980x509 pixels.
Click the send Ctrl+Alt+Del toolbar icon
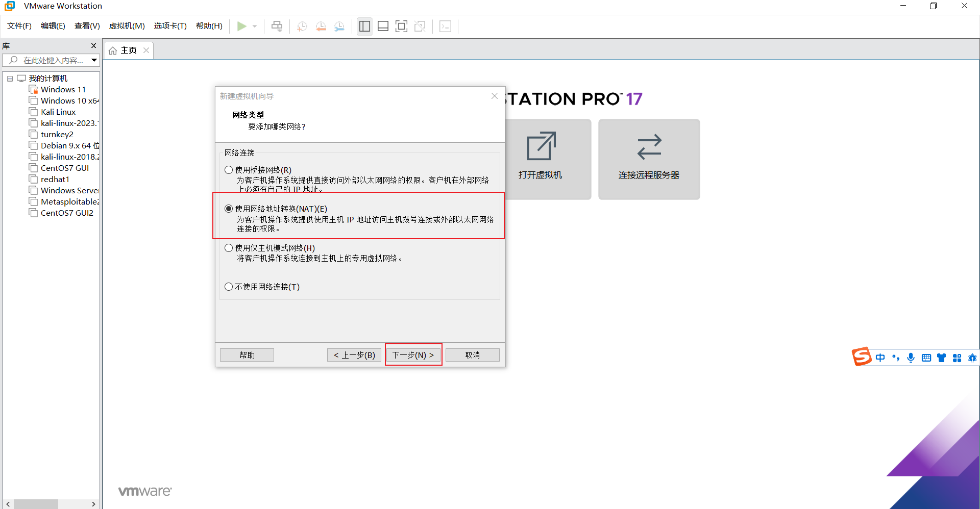click(x=277, y=26)
